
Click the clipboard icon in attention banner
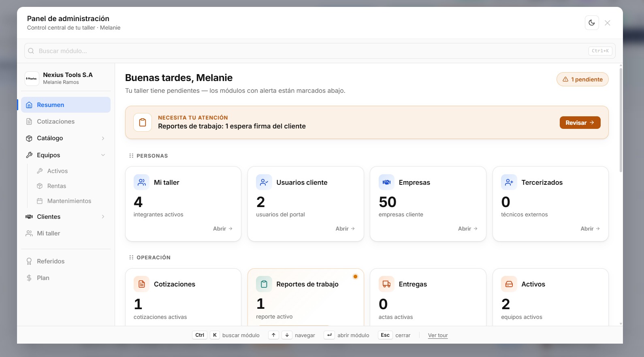pyautogui.click(x=143, y=122)
